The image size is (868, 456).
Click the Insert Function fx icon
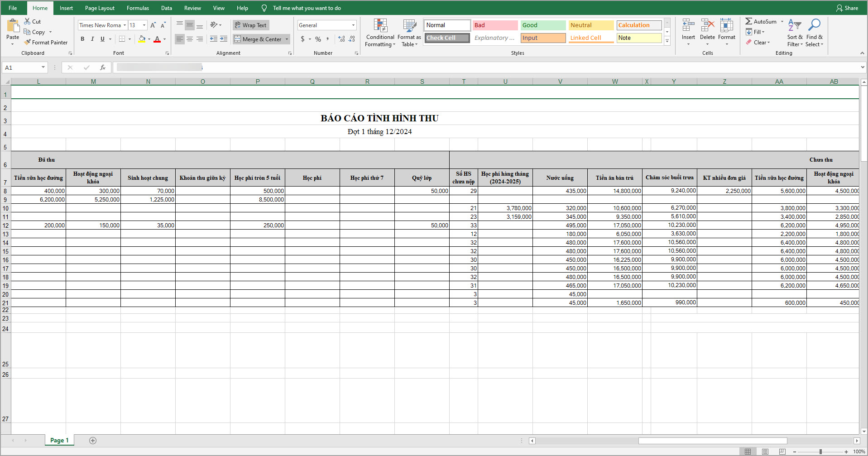(x=103, y=67)
